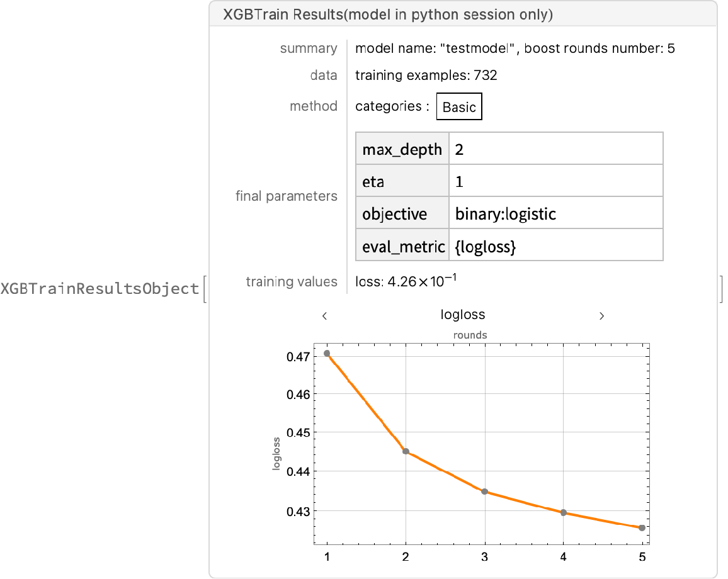728x579 pixels.
Task: Click the XGBTrain Results header title
Action: pyautogui.click(x=387, y=15)
